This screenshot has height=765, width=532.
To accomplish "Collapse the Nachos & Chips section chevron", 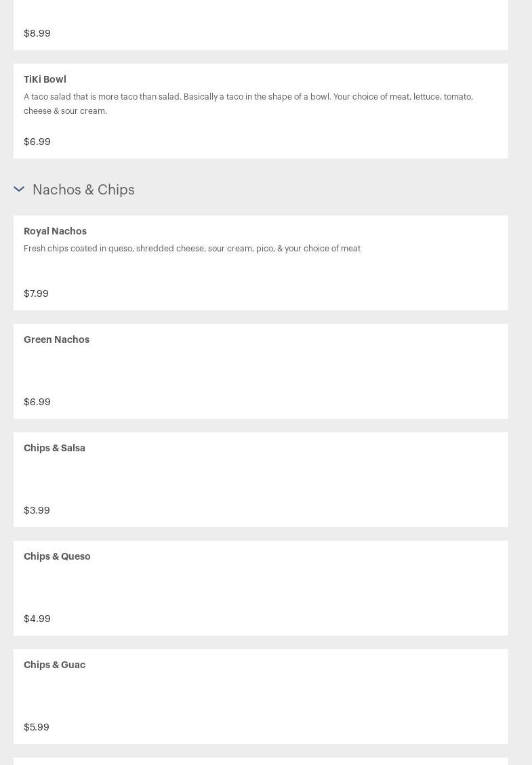I will click(x=19, y=189).
